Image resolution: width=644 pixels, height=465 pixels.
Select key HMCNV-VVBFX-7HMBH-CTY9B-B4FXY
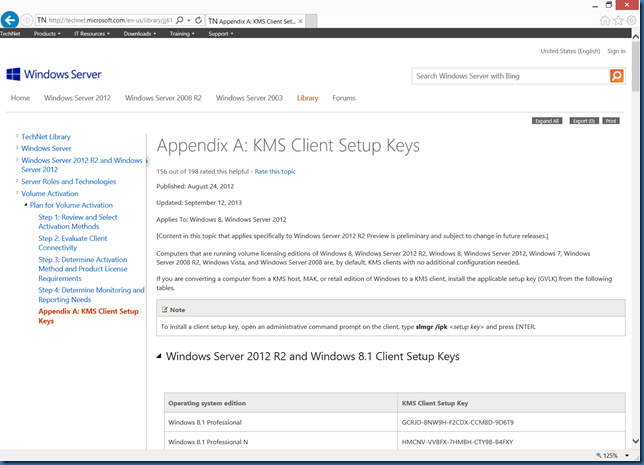point(457,442)
